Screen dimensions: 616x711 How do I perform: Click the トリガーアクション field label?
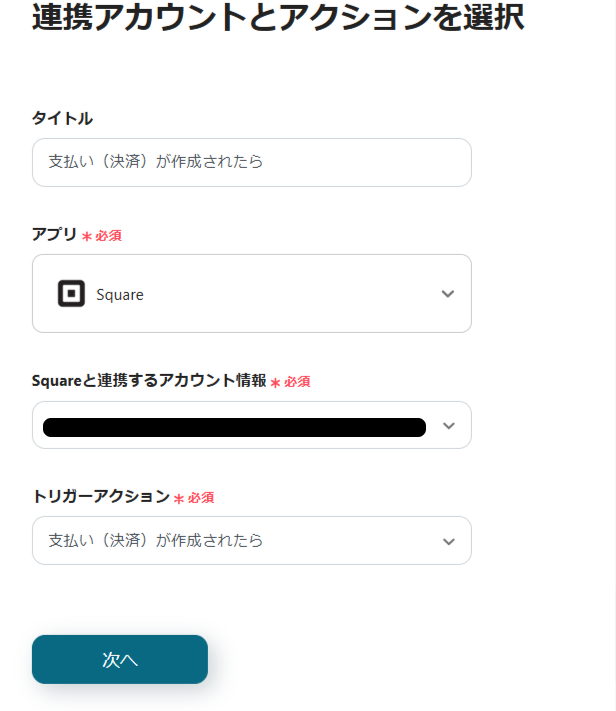click(101, 496)
